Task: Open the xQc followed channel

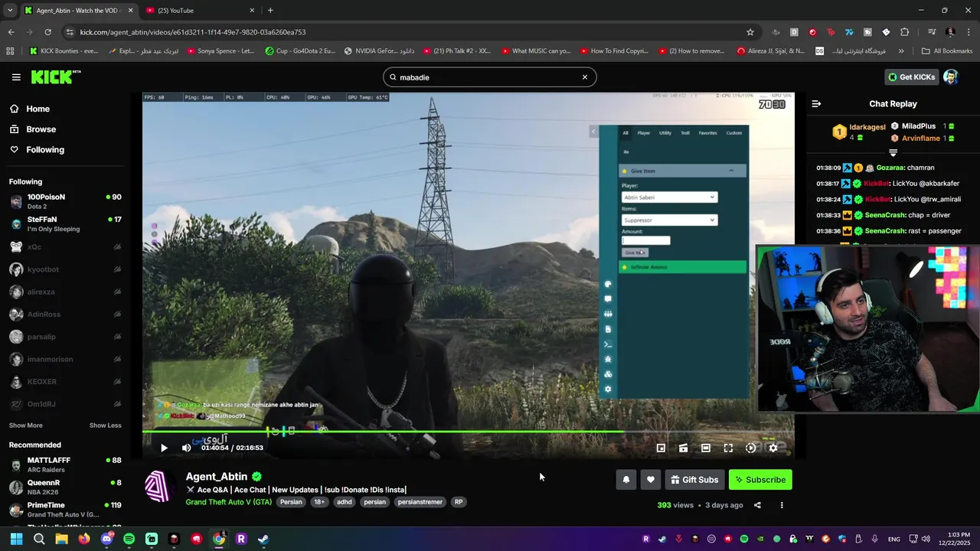Action: (x=65, y=247)
